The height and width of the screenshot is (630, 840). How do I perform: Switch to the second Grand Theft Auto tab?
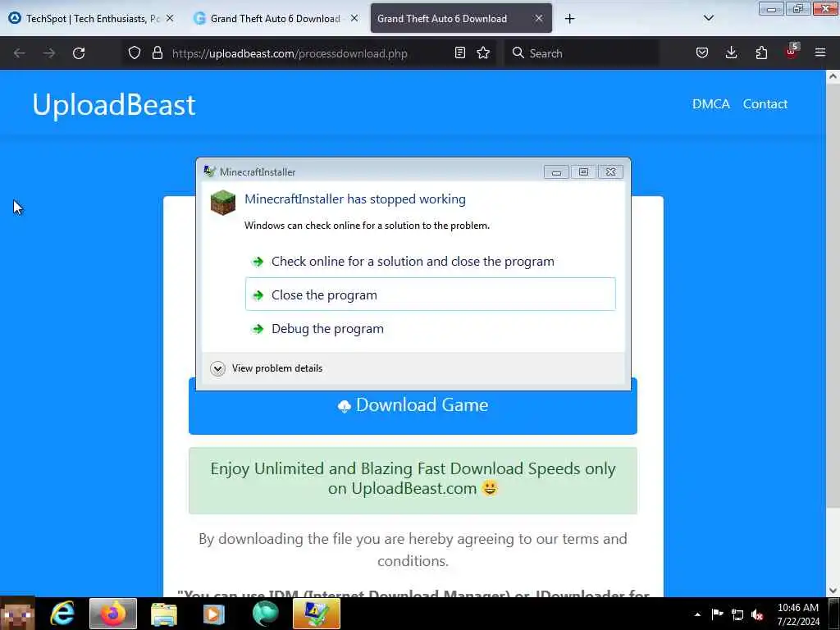(x=276, y=19)
